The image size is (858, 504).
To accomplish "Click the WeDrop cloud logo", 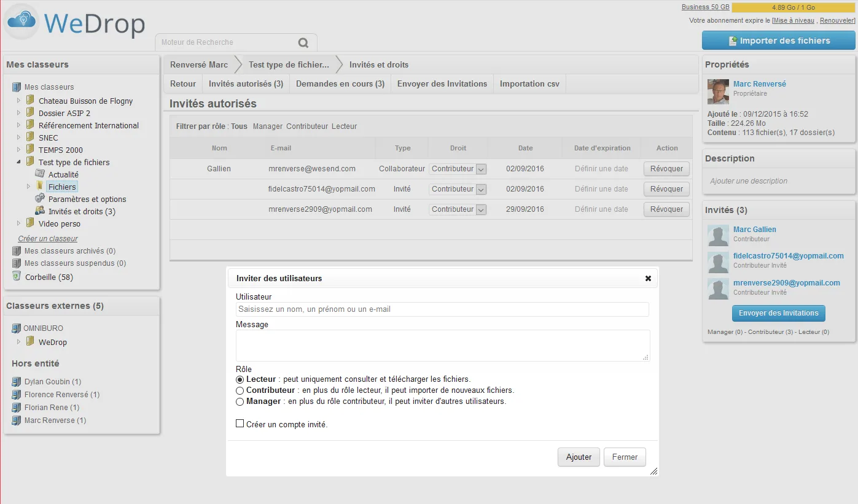I will click(x=21, y=23).
